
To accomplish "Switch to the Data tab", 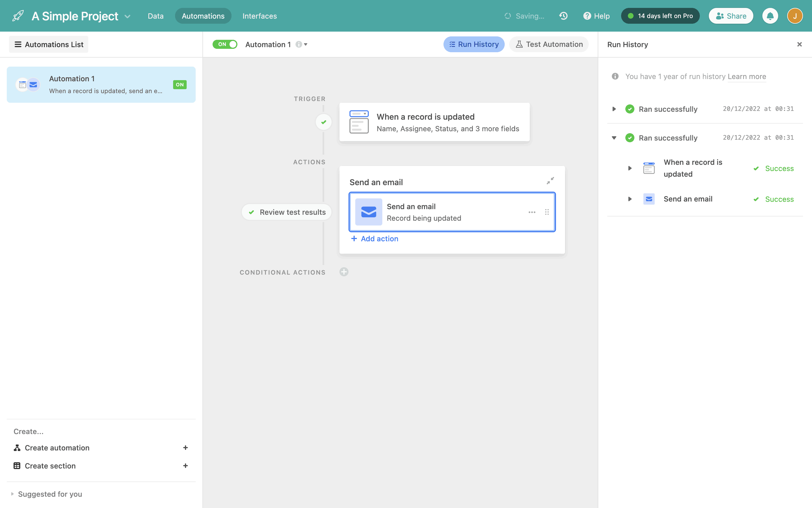I will coord(156,16).
